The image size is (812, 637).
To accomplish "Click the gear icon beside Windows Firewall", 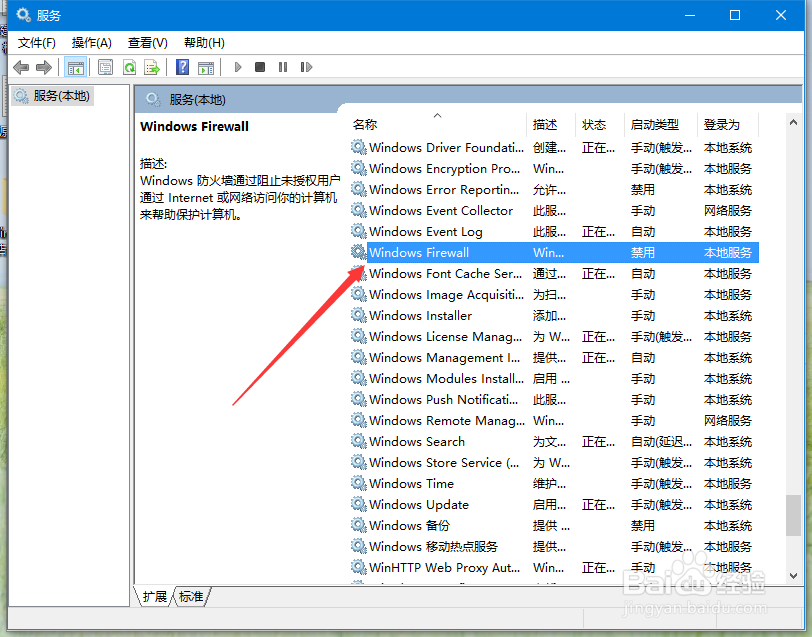I will point(358,252).
